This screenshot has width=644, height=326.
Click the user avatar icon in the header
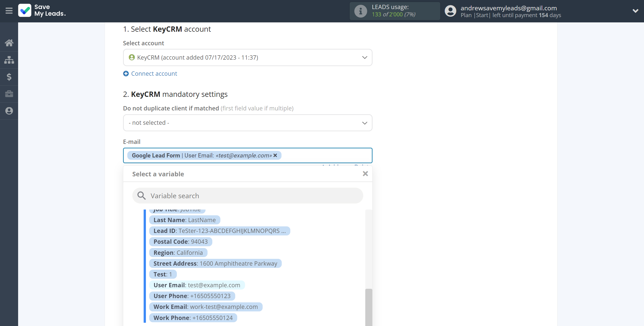click(x=450, y=11)
